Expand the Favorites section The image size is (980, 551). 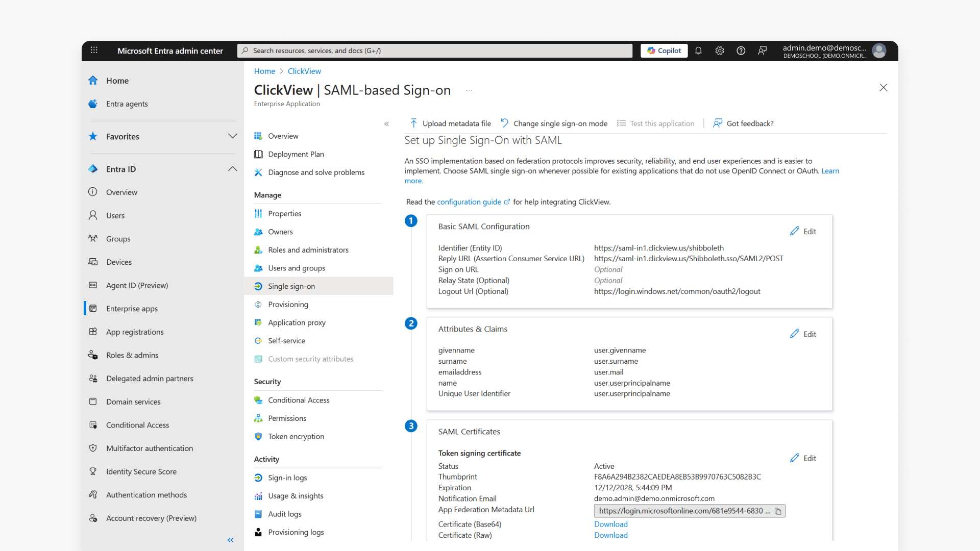click(x=232, y=136)
